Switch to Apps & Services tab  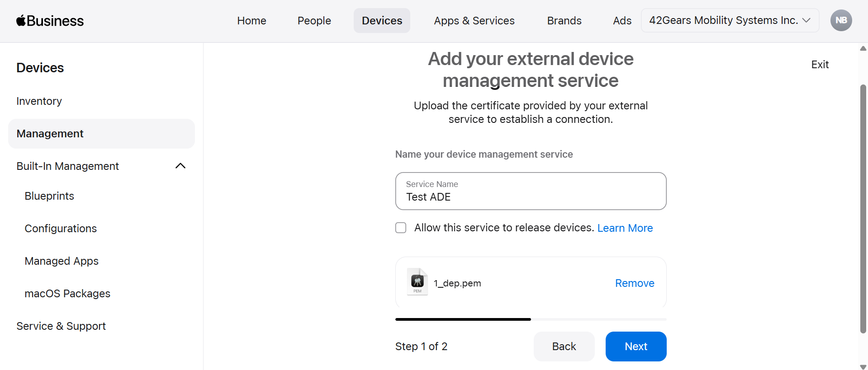pos(474,21)
